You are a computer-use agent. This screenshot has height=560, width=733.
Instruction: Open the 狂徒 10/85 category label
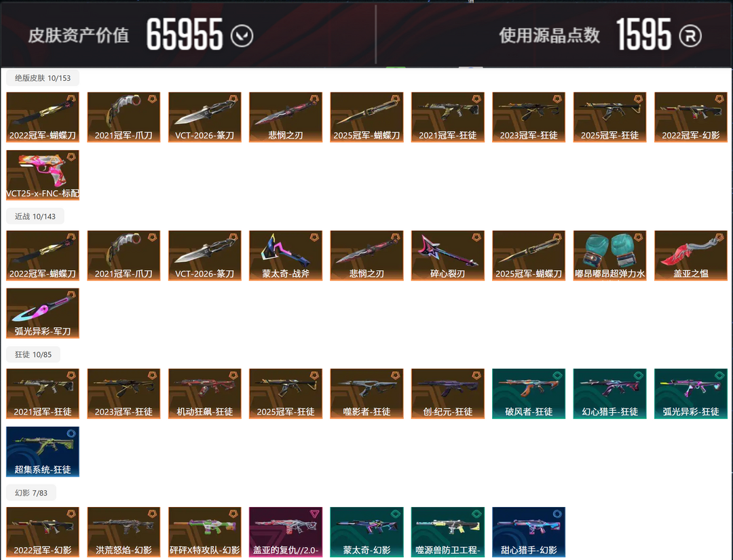coord(33,354)
